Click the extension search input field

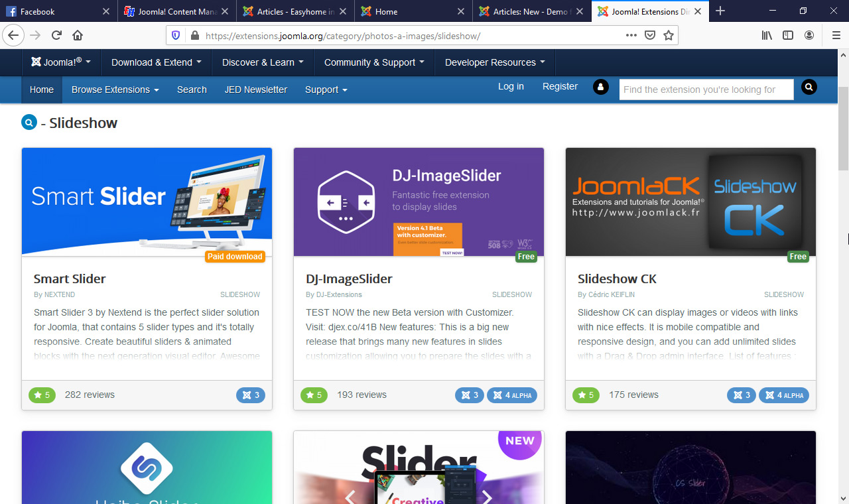pos(706,90)
